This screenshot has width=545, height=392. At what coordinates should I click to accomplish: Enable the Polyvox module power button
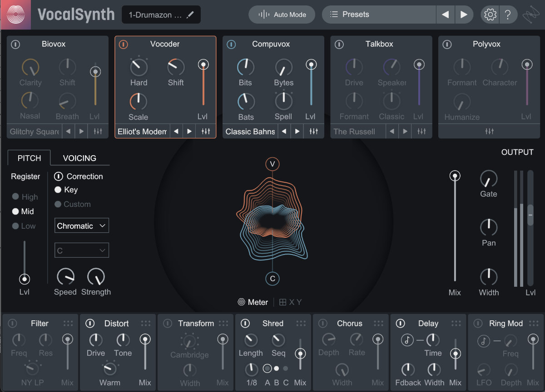coord(447,44)
